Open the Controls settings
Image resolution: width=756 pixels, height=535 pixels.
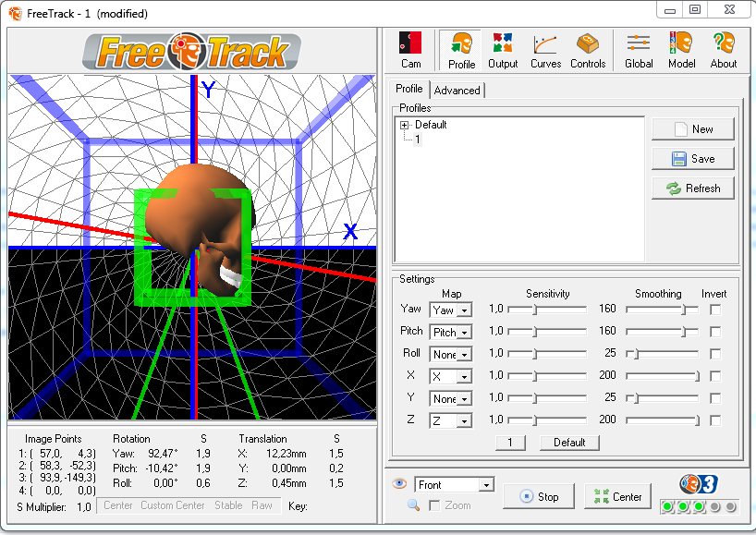[588, 50]
